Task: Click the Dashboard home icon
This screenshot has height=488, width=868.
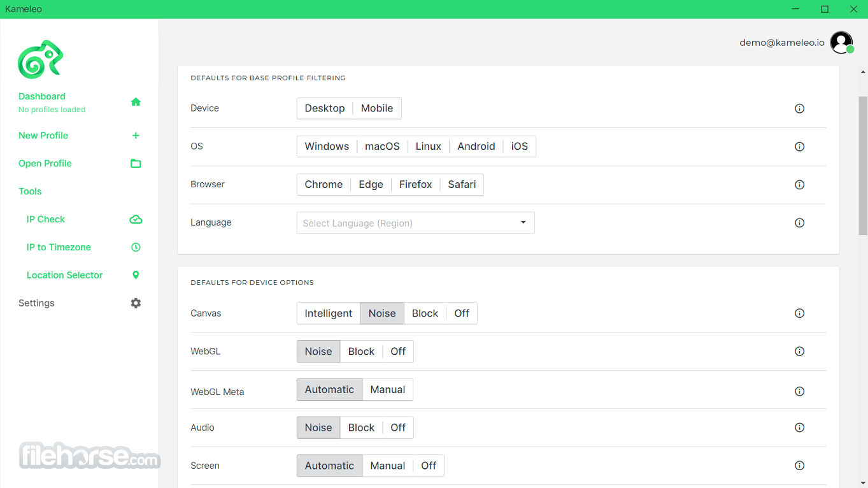Action: tap(136, 102)
